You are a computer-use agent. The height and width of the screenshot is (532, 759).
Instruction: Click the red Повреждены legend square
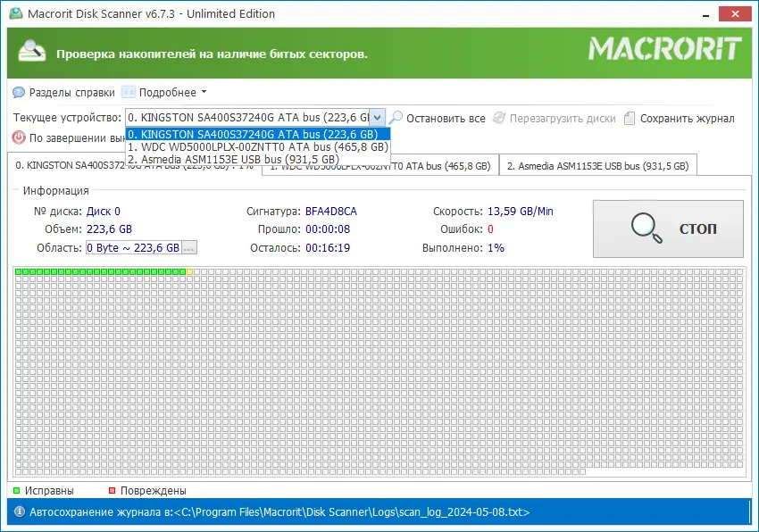click(x=112, y=491)
